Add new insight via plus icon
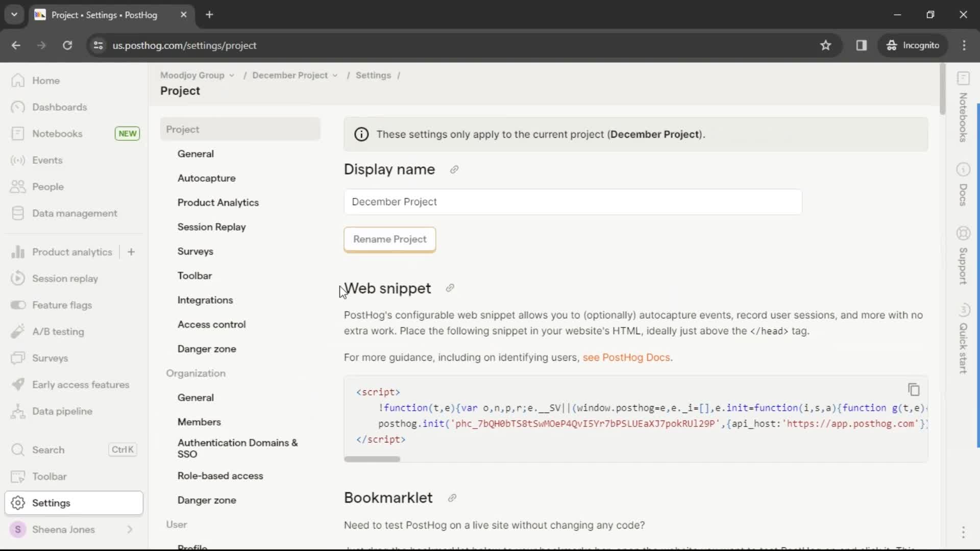The height and width of the screenshot is (551, 980). tap(131, 252)
